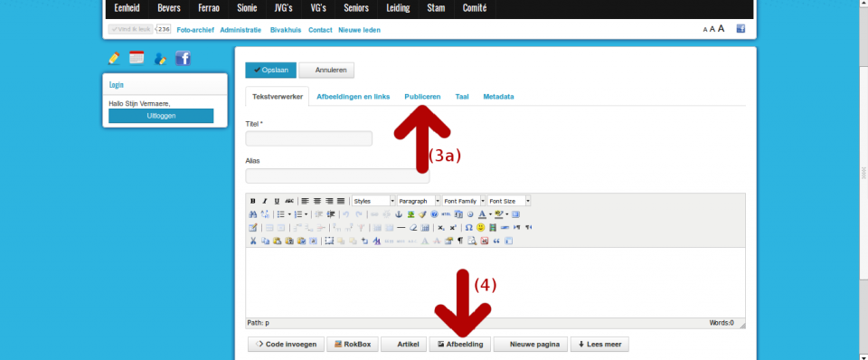This screenshot has height=360, width=868.
Task: Toggle bold formatting in the editor
Action: (x=252, y=201)
